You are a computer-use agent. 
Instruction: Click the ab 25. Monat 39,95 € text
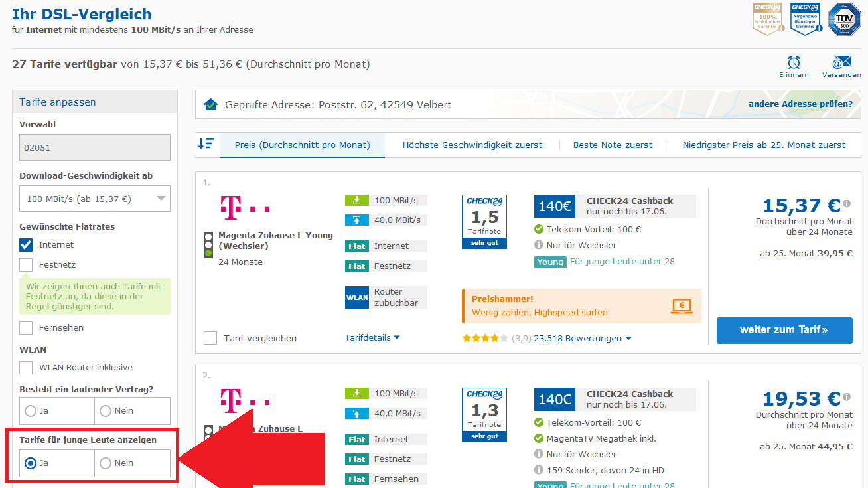[x=806, y=253]
